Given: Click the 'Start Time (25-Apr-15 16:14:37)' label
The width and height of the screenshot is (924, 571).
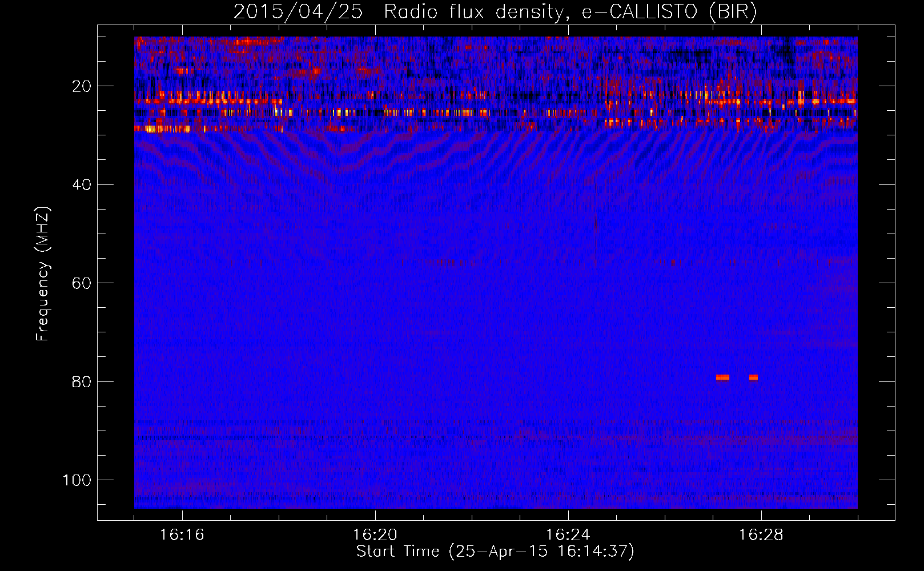Looking at the screenshot, I should point(495,552).
